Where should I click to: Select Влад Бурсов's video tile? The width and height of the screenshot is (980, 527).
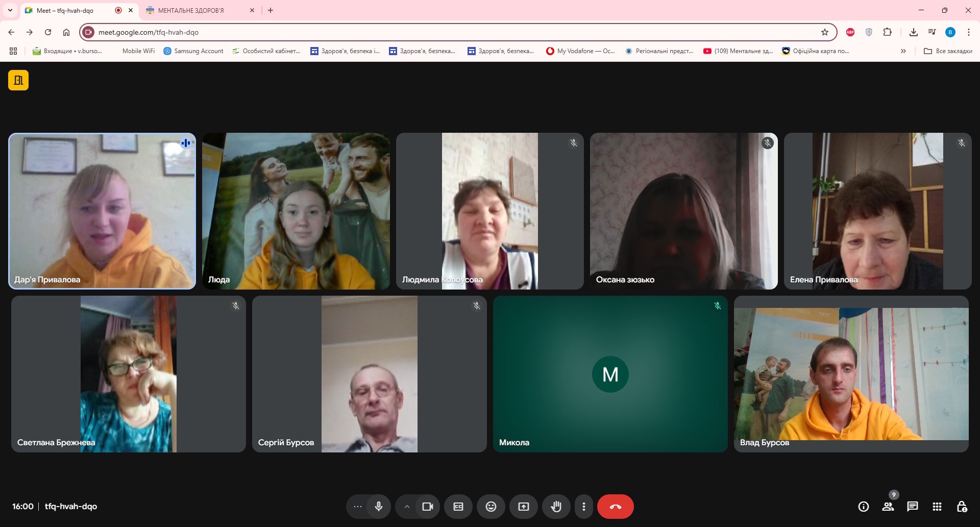851,374
